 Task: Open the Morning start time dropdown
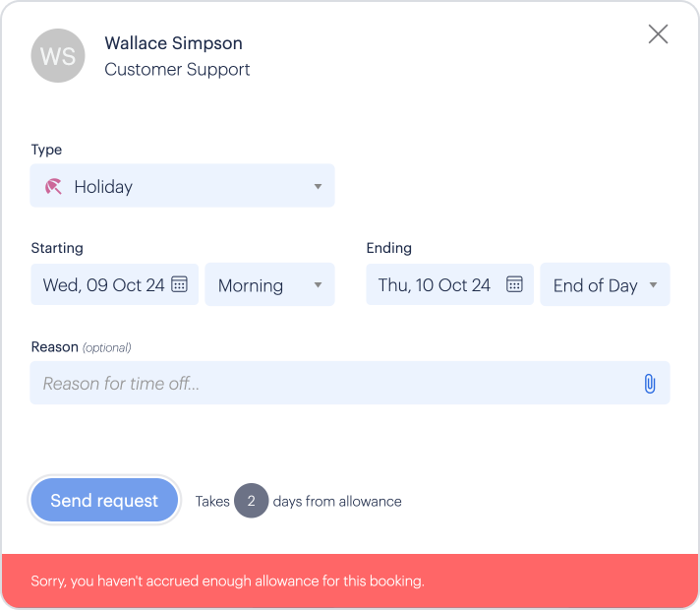coord(269,285)
